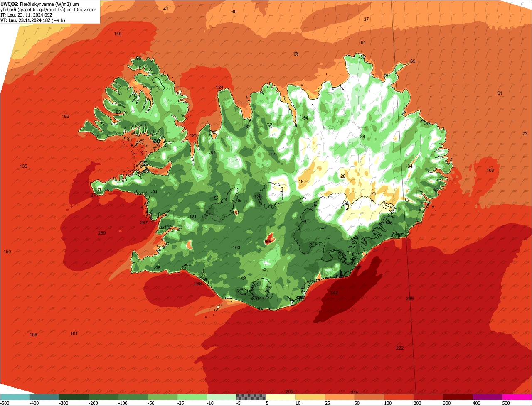Click the 'VT: Lau. 23.11.2024 18Z (+9 h)' line
Viewport: 532px width, 406px height.
(x=32, y=20)
